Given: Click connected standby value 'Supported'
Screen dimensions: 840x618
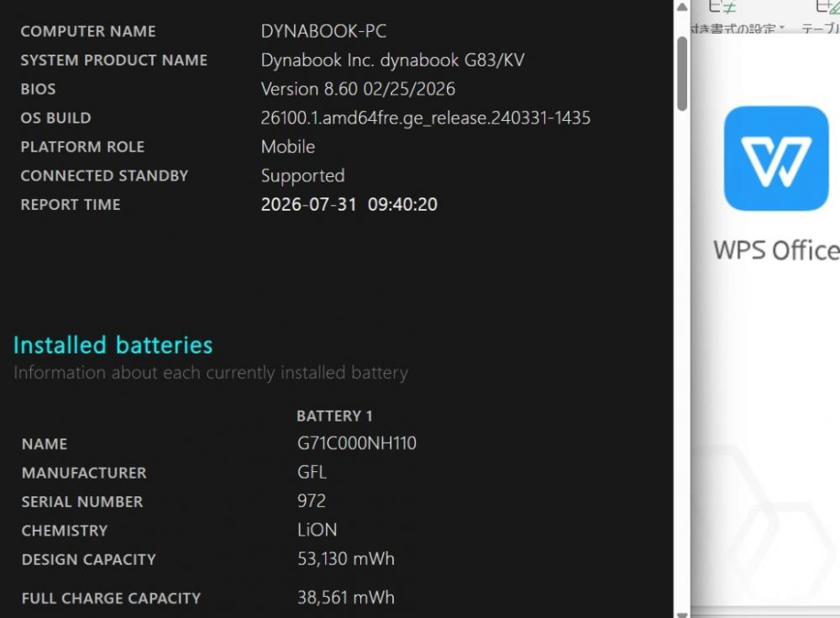Looking at the screenshot, I should [x=302, y=176].
